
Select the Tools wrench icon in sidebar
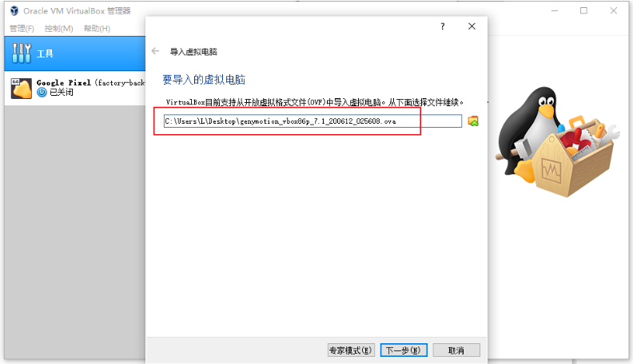pyautogui.click(x=22, y=53)
